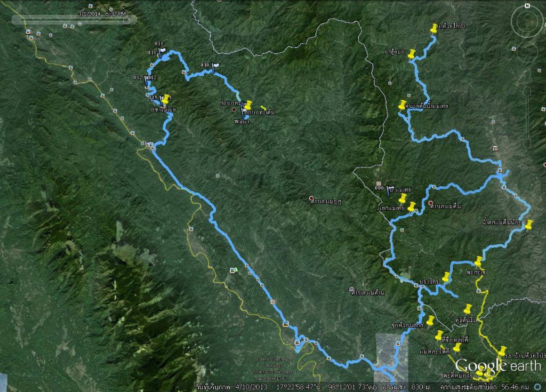546x392 pixels.
Task: Click the waypoint flag labeled 010
Action: tap(214, 68)
